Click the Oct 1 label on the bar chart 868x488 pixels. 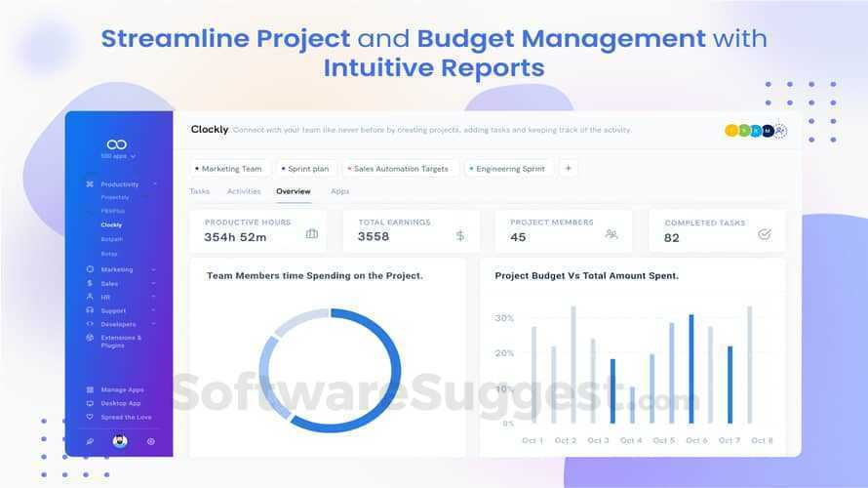point(533,440)
